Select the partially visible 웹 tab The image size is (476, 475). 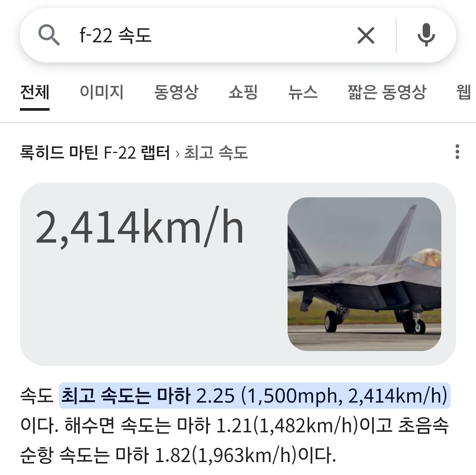pyautogui.click(x=464, y=92)
